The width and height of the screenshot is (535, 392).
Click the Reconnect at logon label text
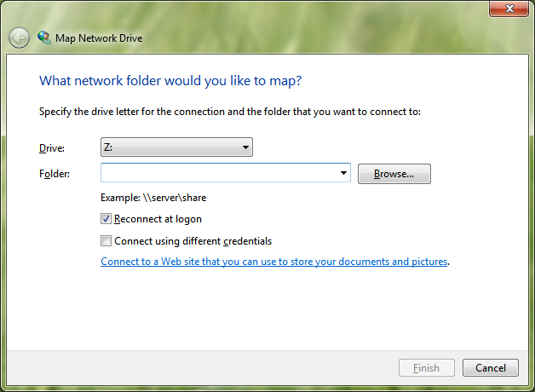click(158, 219)
